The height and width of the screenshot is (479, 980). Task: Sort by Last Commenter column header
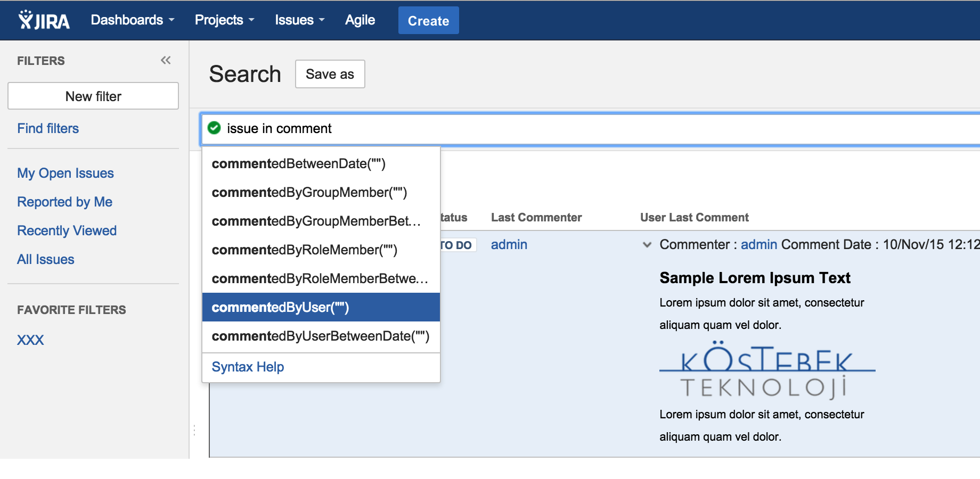coord(536,217)
